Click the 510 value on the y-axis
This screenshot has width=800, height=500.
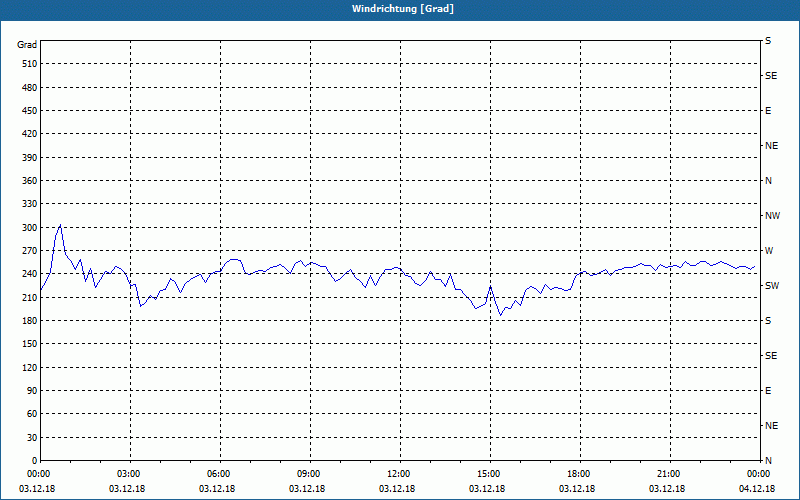click(30, 64)
